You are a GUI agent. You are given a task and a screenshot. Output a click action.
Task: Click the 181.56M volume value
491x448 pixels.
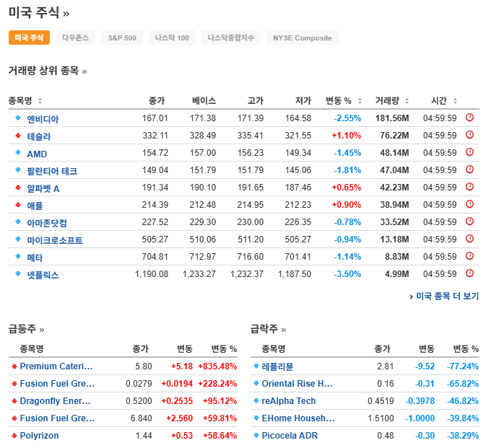click(392, 118)
